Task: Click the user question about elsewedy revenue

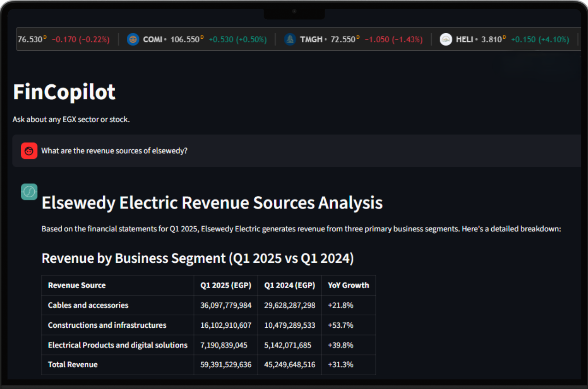Action: (x=114, y=151)
